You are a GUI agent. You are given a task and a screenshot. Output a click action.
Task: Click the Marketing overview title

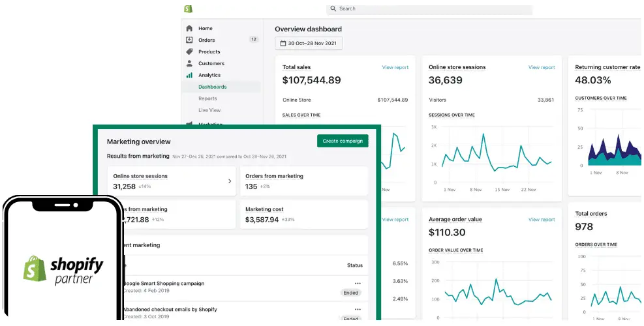[x=138, y=141]
